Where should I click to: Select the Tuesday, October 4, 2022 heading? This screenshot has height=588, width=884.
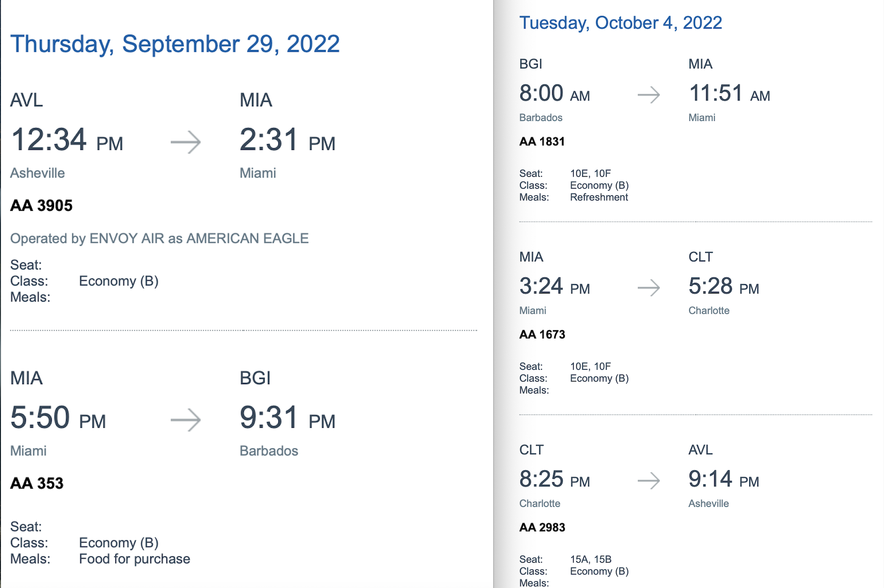[620, 23]
